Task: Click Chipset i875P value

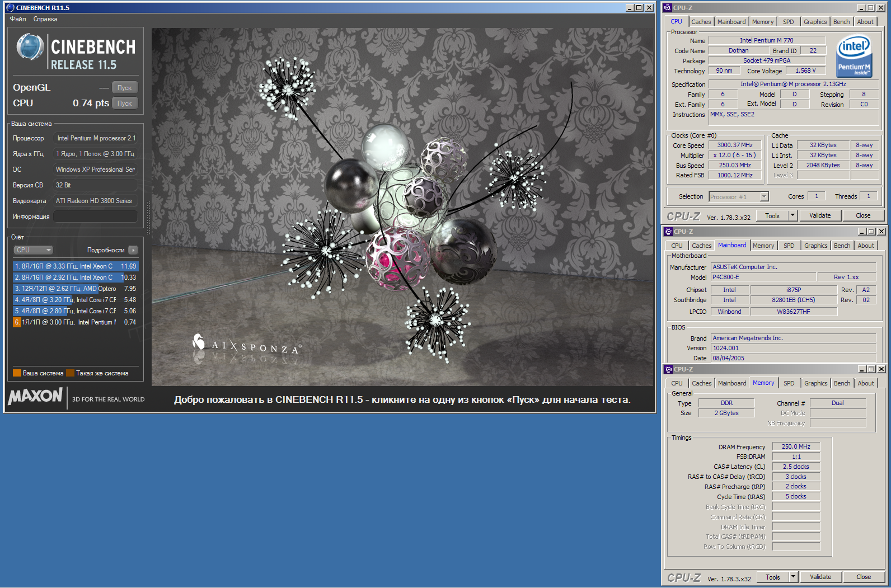Action: (794, 290)
